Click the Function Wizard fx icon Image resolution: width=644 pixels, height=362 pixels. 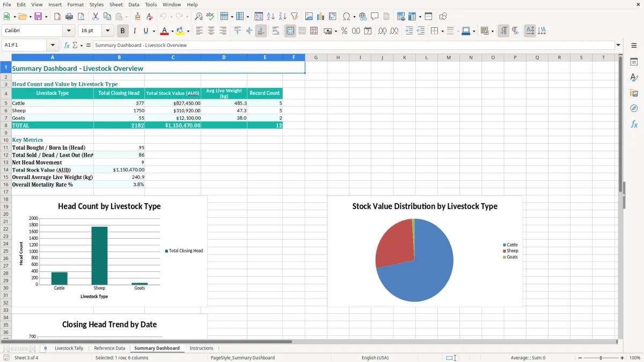(x=67, y=45)
